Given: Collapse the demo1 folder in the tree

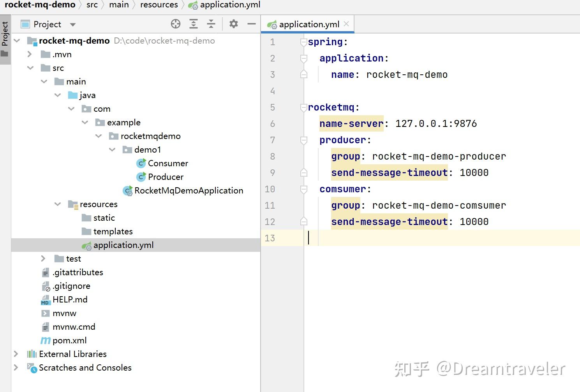Looking at the screenshot, I should click(x=112, y=149).
